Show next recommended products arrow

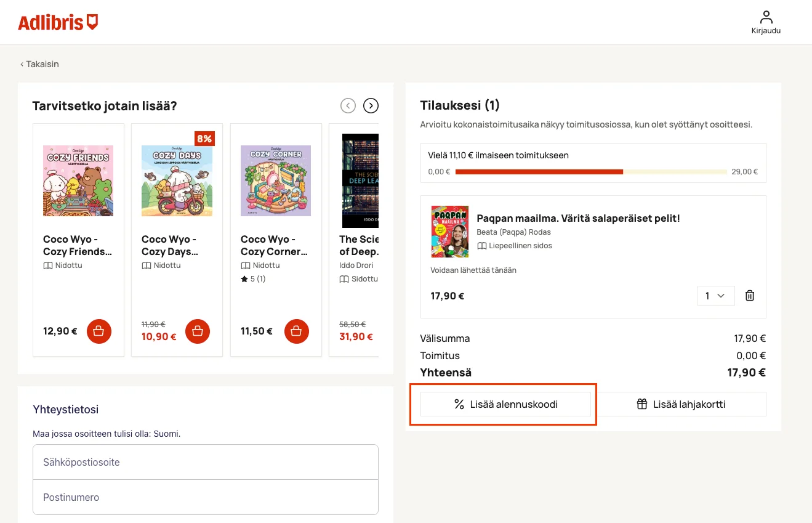[x=371, y=106]
